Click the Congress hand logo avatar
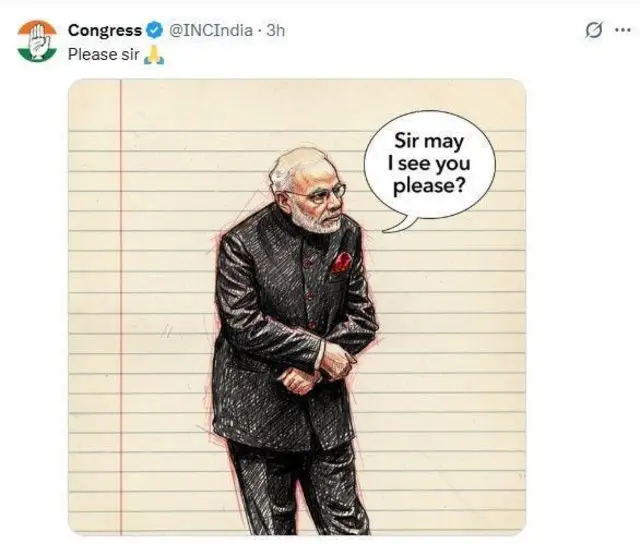The width and height of the screenshot is (640, 544). (37, 40)
